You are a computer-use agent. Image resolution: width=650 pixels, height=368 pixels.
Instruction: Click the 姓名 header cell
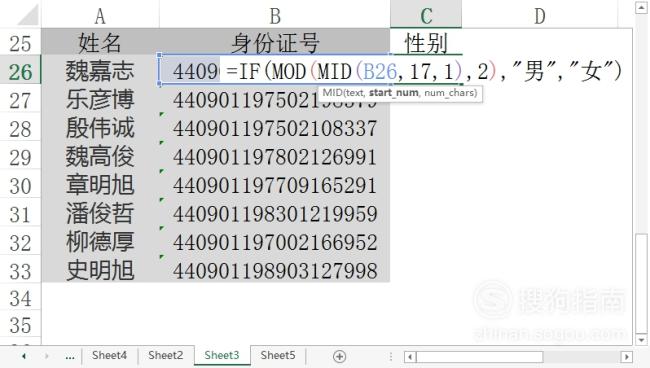(x=100, y=43)
